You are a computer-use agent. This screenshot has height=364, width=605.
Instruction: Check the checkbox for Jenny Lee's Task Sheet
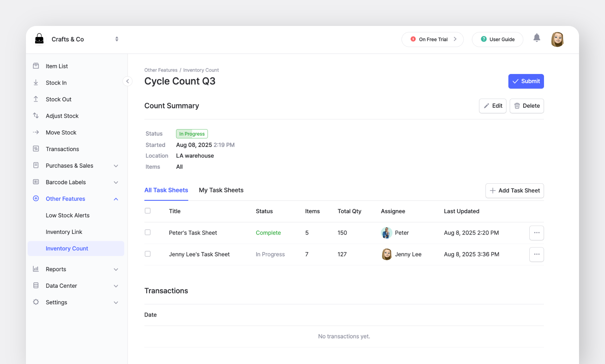(x=148, y=254)
